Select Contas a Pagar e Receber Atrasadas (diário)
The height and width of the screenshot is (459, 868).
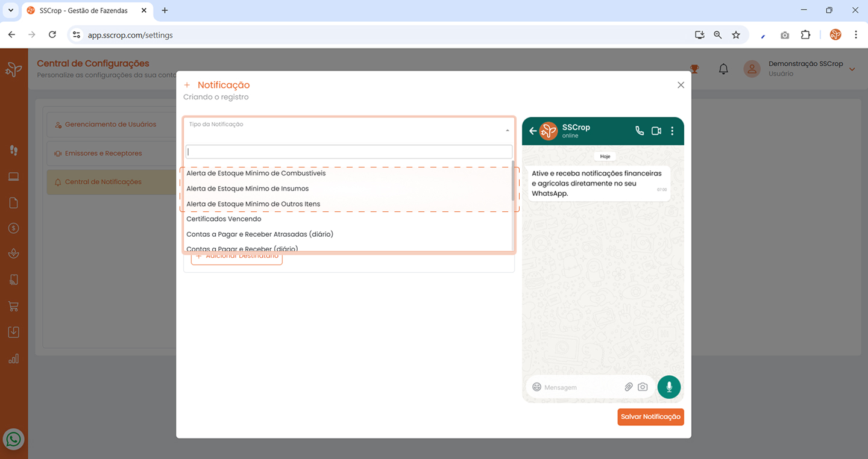[x=260, y=234]
